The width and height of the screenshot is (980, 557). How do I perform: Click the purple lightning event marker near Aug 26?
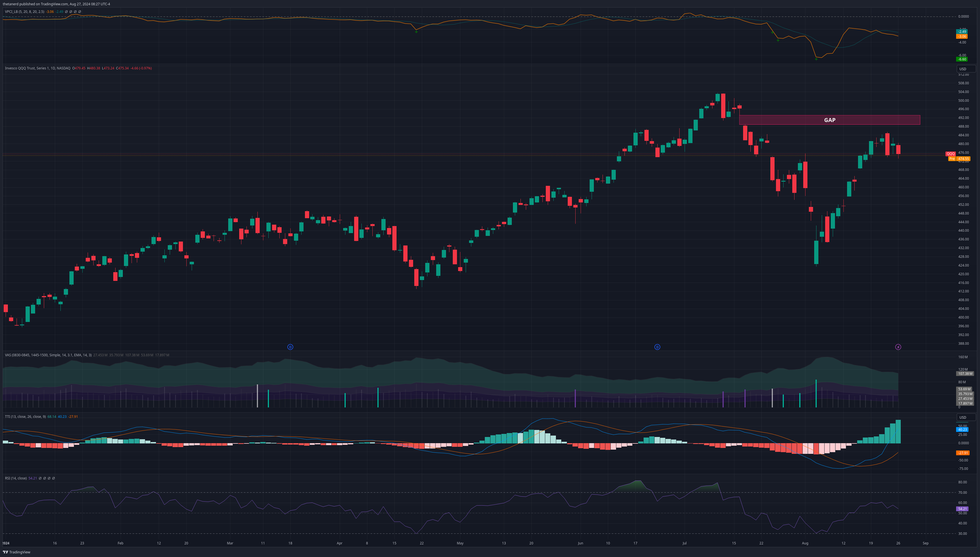tap(898, 347)
